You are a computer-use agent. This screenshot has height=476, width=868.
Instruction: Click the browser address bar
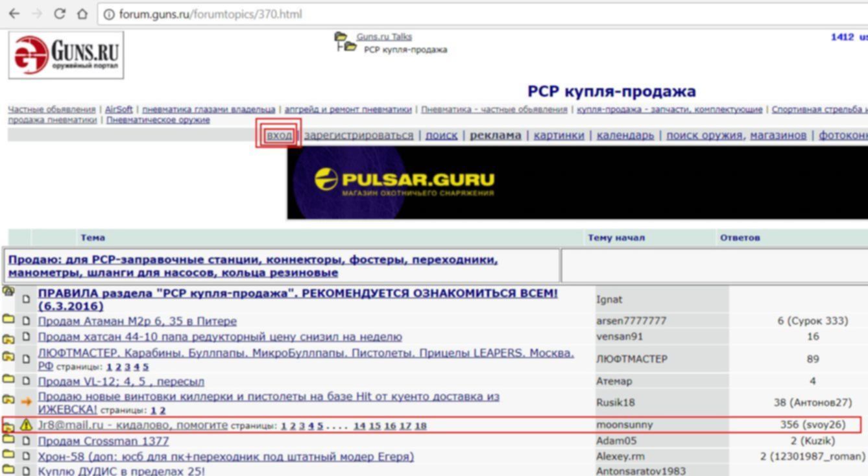454,14
